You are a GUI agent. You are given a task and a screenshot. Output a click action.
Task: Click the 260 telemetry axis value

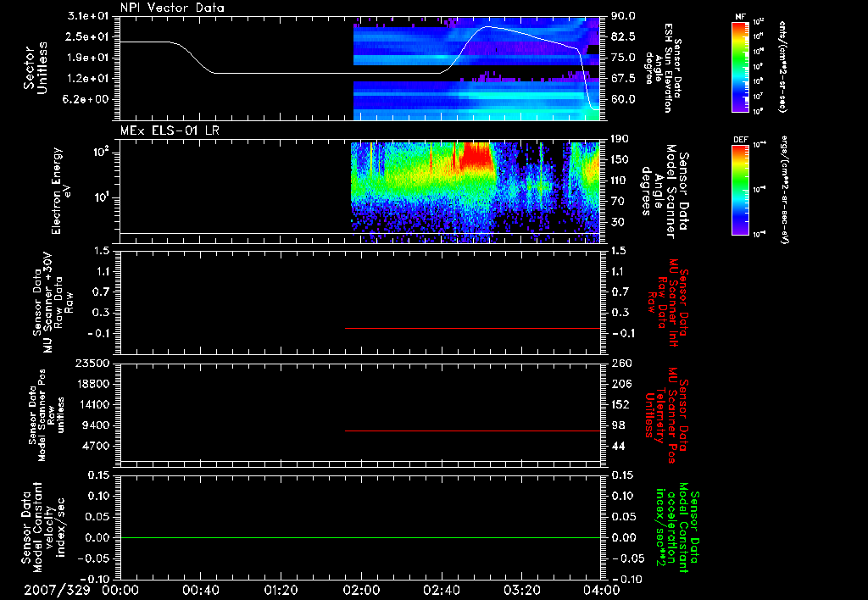[620, 363]
